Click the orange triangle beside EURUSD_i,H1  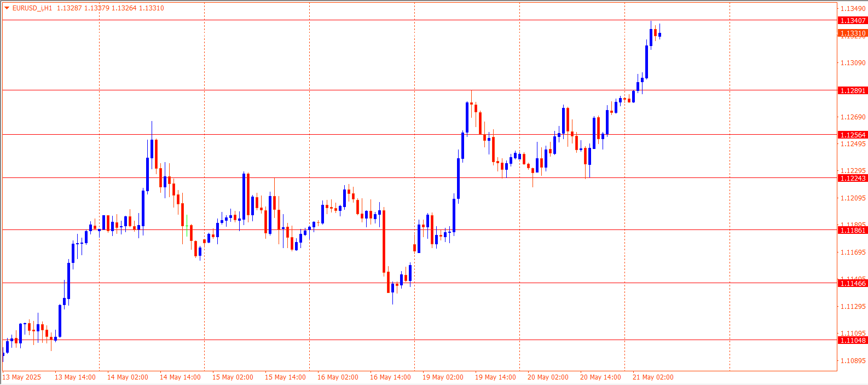coord(7,8)
